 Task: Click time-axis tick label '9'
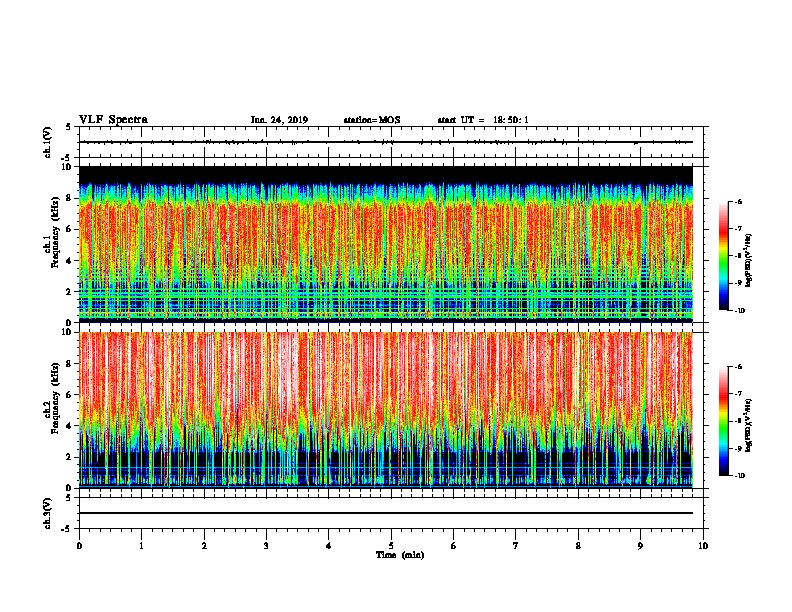(x=640, y=546)
